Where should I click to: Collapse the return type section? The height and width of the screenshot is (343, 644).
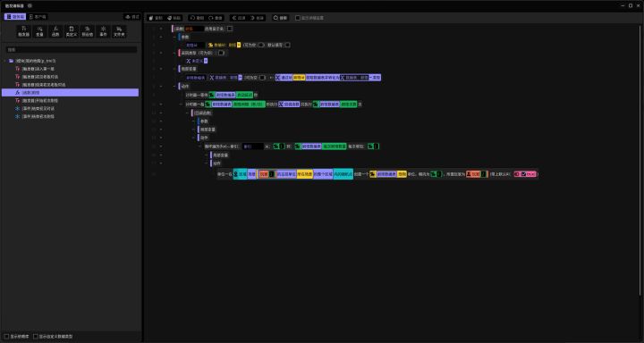point(174,53)
